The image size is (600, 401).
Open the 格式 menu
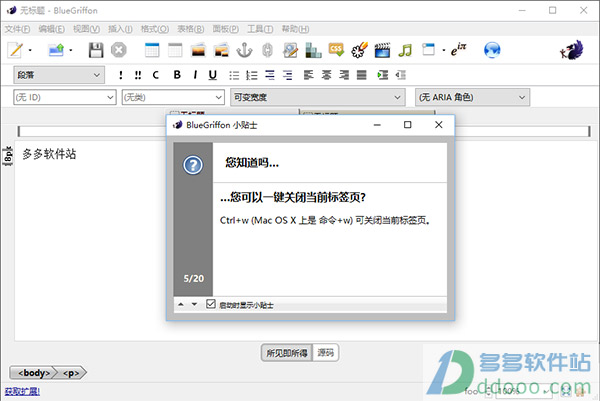click(155, 29)
